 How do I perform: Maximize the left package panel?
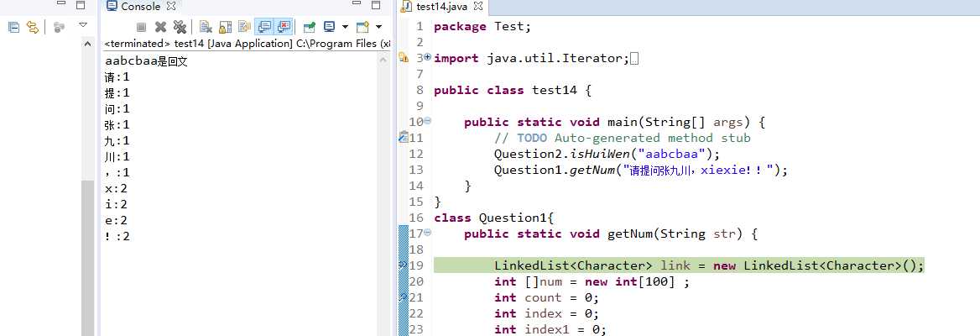tap(80, 5)
